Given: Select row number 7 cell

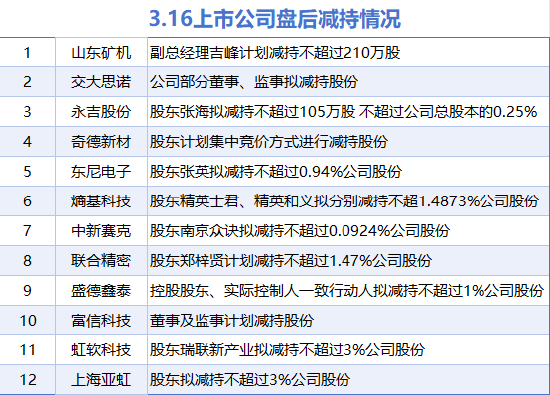Looking at the screenshot, I should point(27,231).
